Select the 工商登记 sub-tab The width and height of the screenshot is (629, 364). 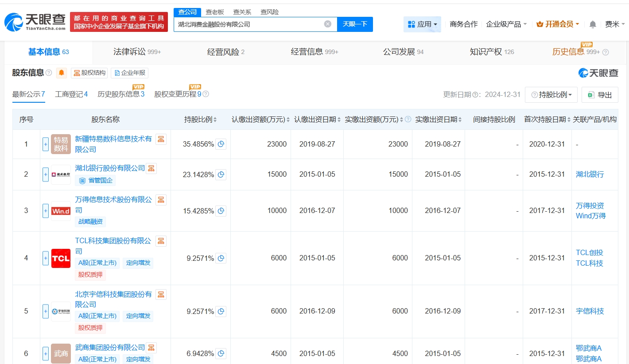pos(71,94)
